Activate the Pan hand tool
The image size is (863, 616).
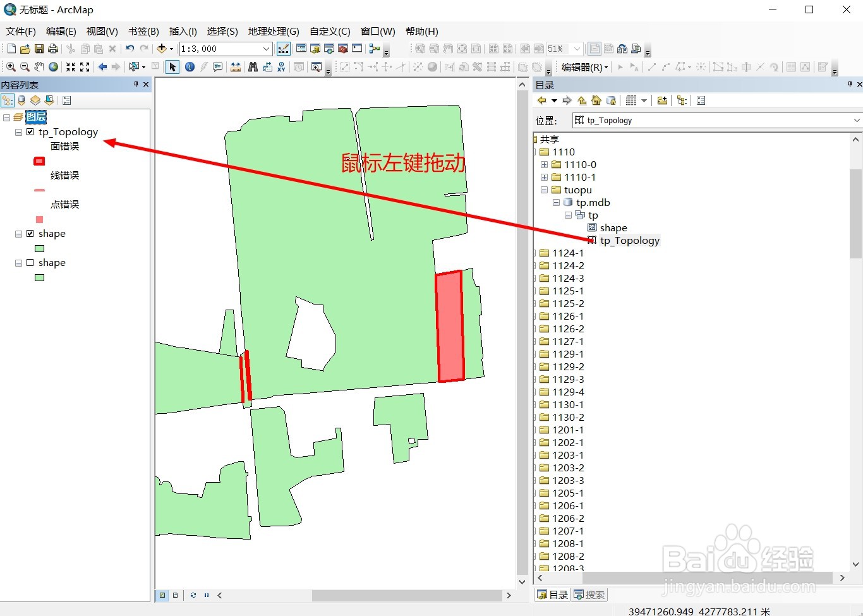39,67
